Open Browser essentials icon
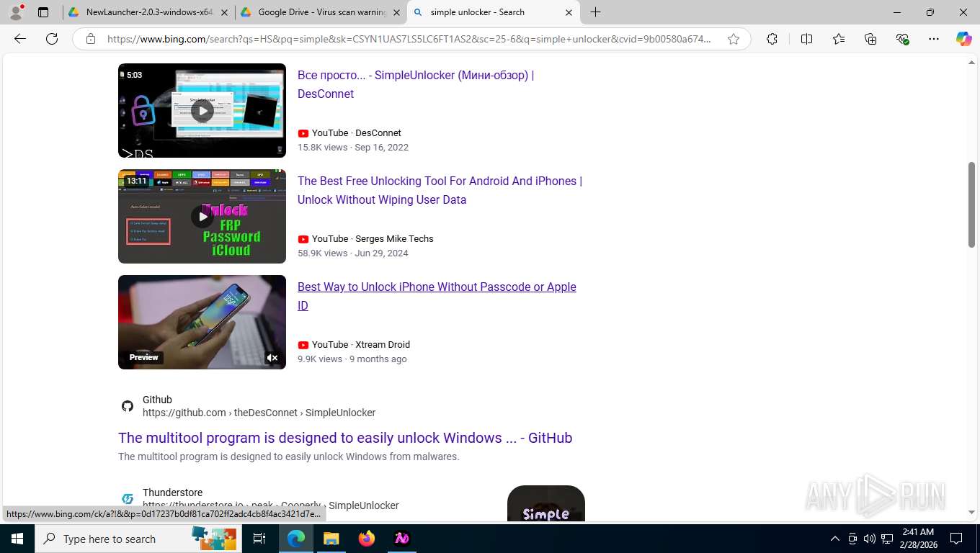Screen dimensions: 980x553 click(x=902, y=39)
